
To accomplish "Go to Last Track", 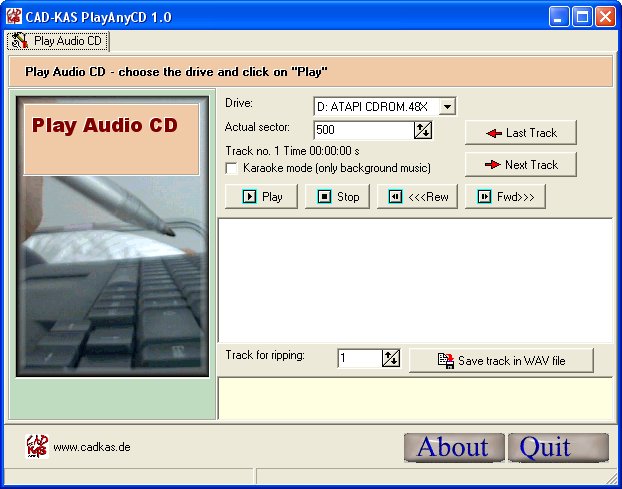I will click(520, 133).
